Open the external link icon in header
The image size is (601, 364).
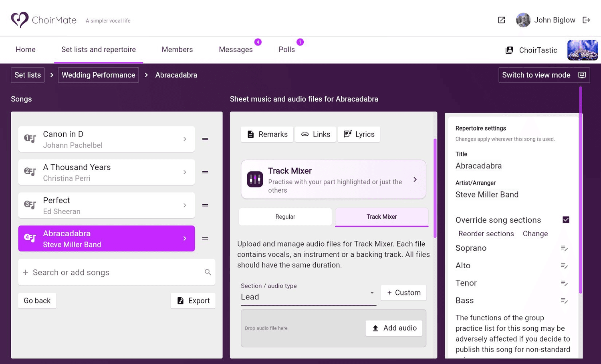tap(501, 20)
